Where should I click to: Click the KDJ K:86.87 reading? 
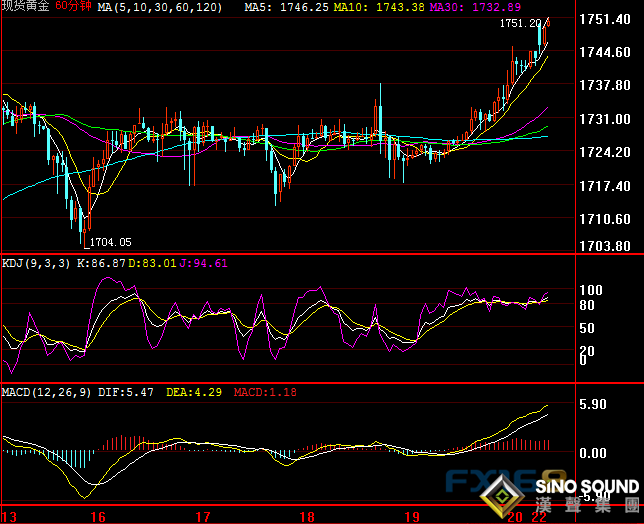103,263
